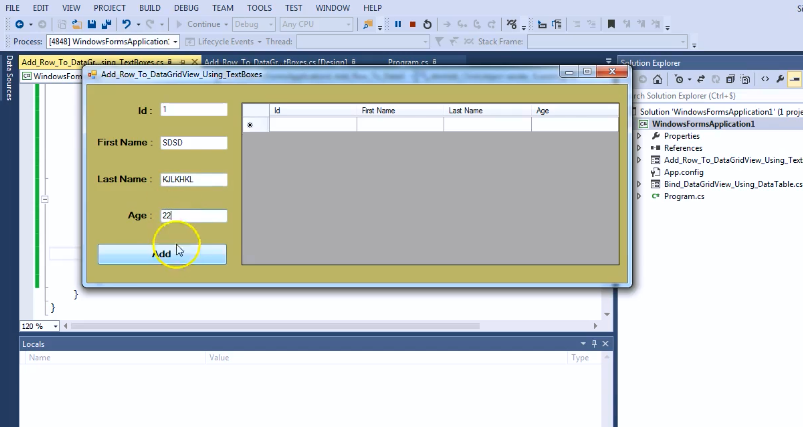
Task: Click the Stop Debugging red square icon
Action: (x=412, y=24)
